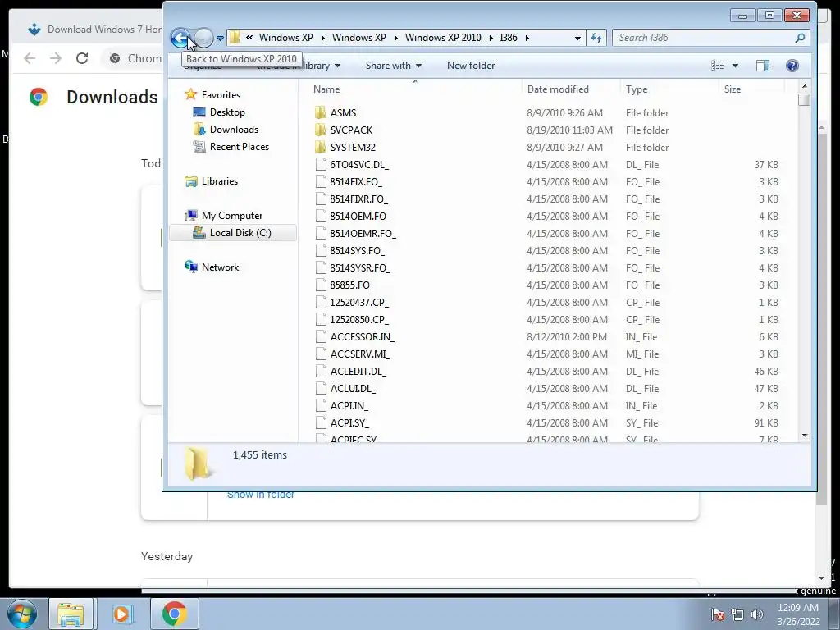This screenshot has height=630, width=840.
Task: Sort by Name column
Action: click(x=326, y=89)
